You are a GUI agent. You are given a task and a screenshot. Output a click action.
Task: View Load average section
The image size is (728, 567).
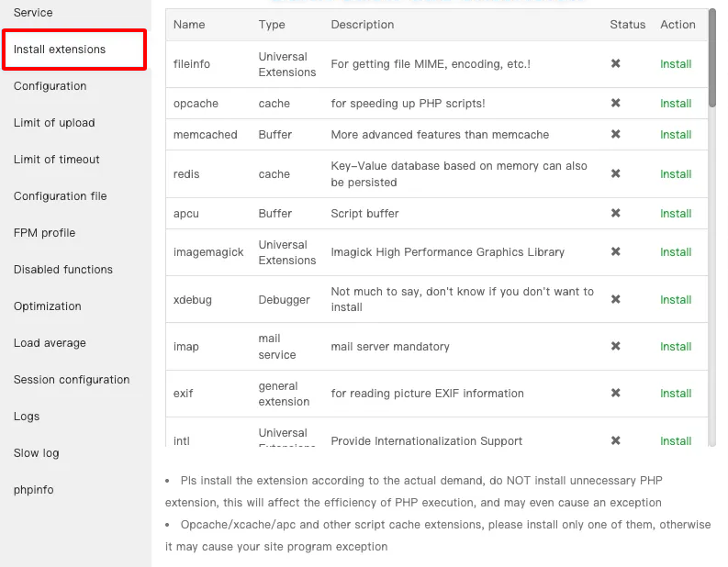click(x=50, y=342)
